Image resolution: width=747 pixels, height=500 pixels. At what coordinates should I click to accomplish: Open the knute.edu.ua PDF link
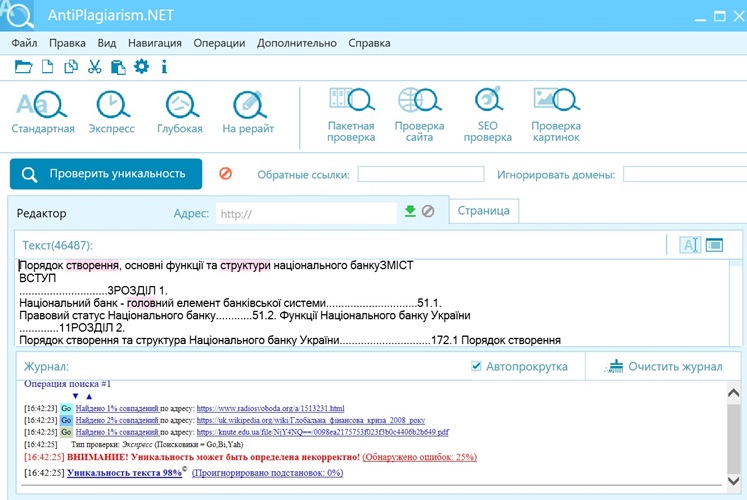point(323,432)
